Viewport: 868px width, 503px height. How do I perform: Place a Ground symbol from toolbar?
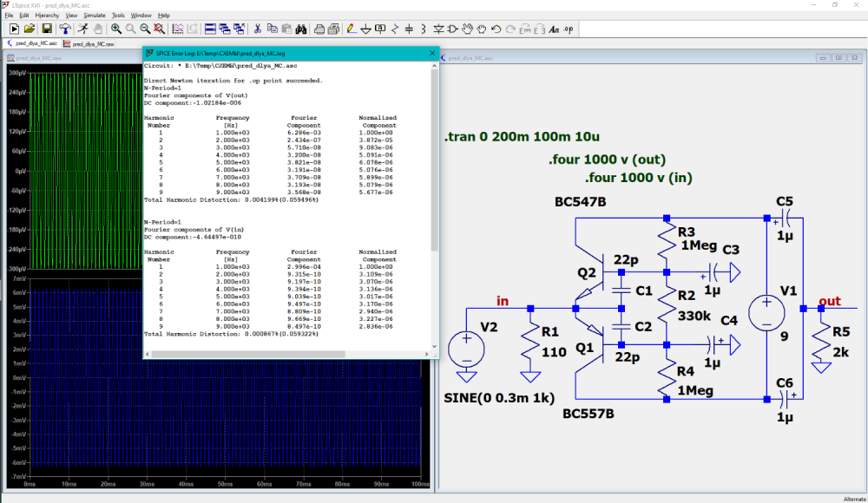coord(366,29)
